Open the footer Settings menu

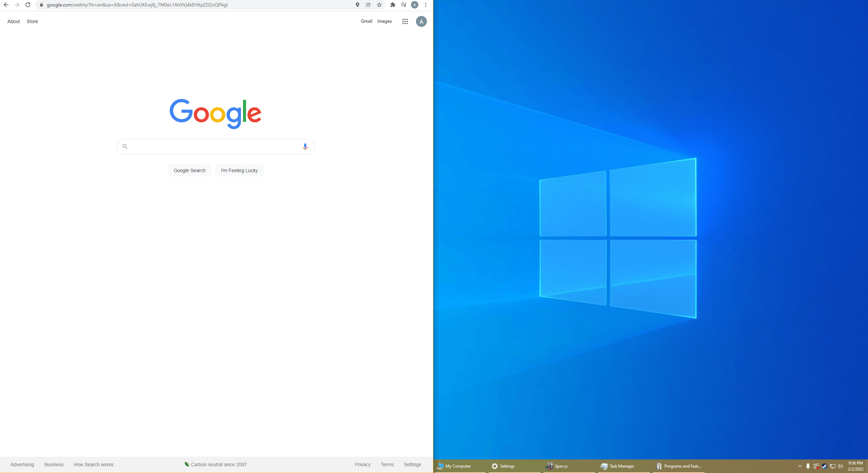point(412,465)
